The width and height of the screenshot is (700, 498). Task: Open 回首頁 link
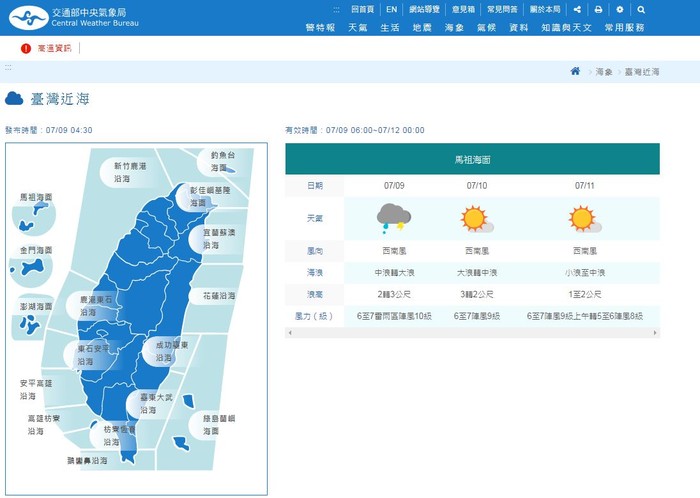(361, 9)
